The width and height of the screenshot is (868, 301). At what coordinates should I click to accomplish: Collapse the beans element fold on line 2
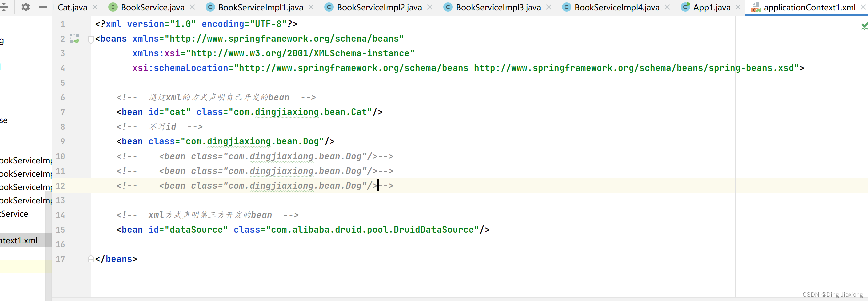(91, 39)
